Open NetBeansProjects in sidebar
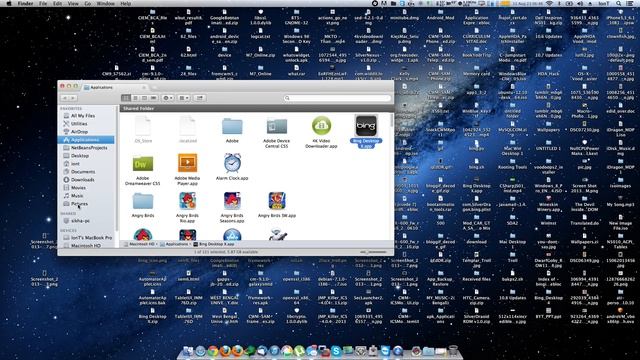 coord(89,148)
